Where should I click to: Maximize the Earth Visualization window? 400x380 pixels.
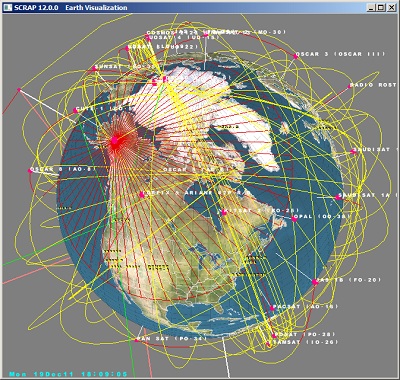tap(381, 7)
